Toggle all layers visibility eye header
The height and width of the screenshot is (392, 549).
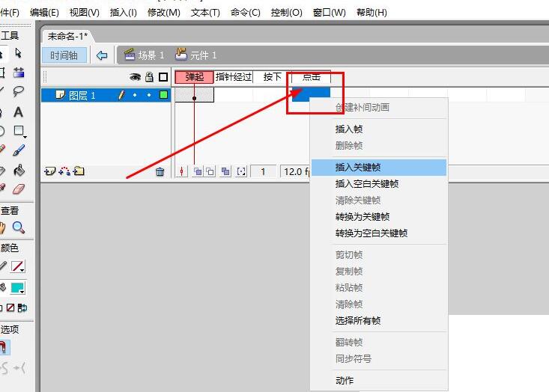coord(135,77)
